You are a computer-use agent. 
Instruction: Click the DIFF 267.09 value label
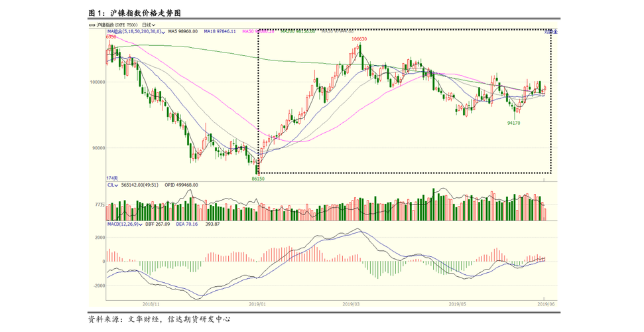pos(158,224)
